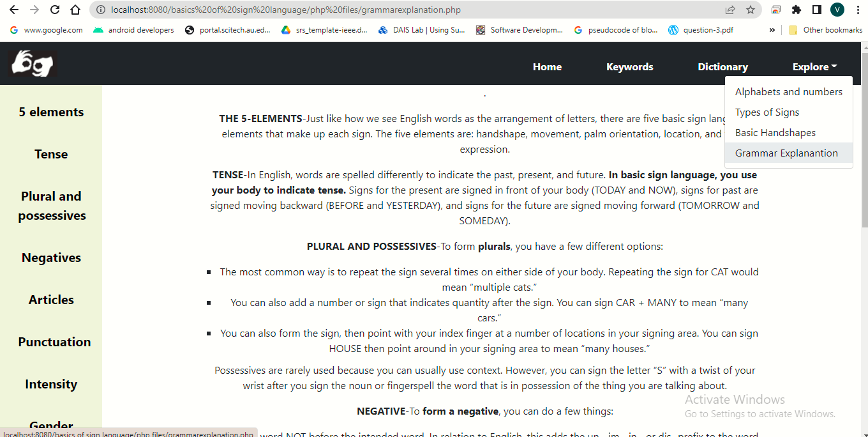
Task: Jump to Intensity section
Action: click(x=51, y=384)
